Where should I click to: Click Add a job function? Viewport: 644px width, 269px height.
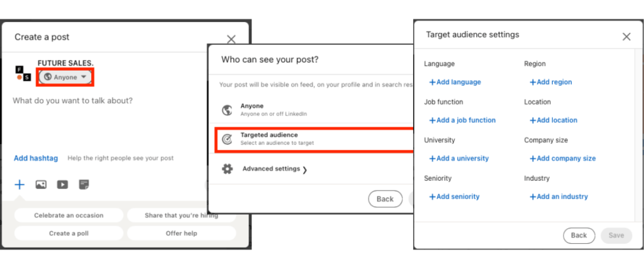[462, 120]
